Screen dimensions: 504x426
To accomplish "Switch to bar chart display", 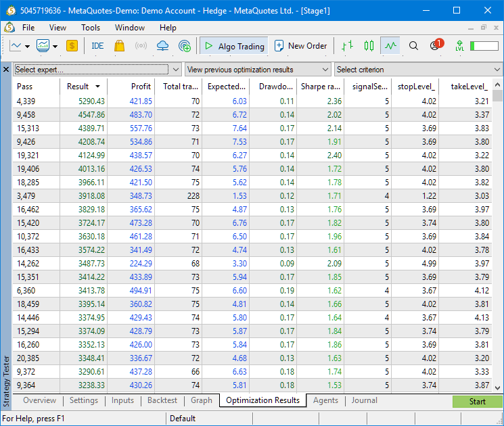I will point(347,46).
